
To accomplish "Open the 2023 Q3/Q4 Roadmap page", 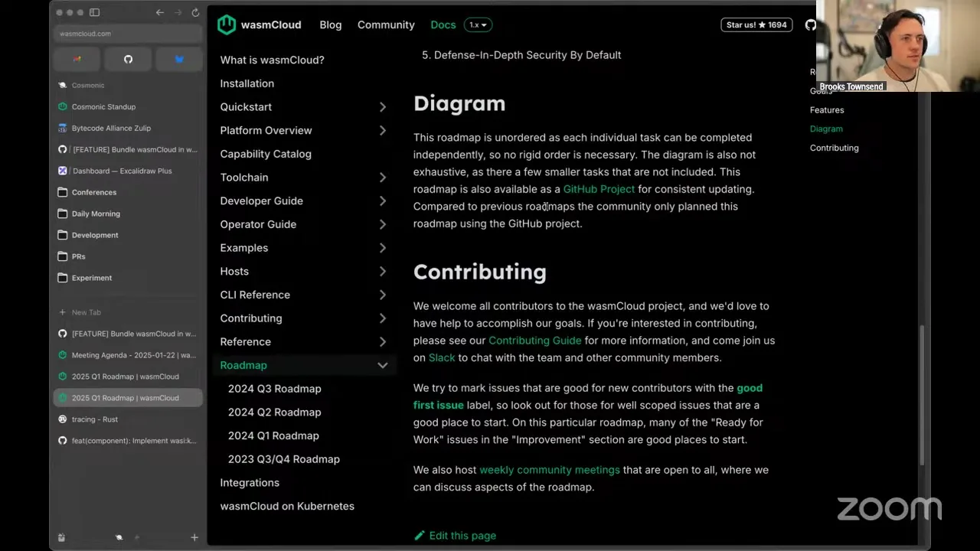I will (x=283, y=459).
